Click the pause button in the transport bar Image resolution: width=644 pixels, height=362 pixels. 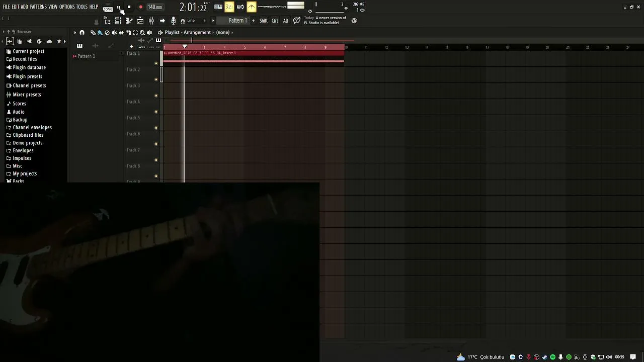point(119,7)
